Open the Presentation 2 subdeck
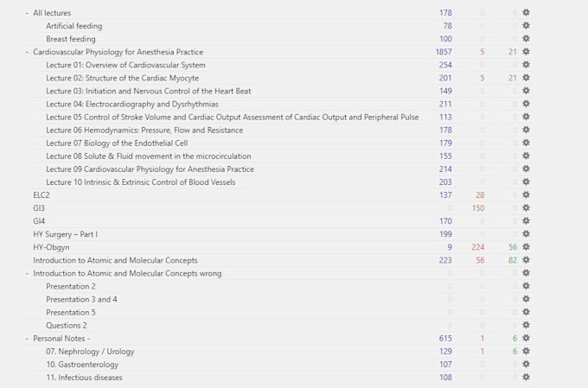This screenshot has width=588, height=388. 71,286
